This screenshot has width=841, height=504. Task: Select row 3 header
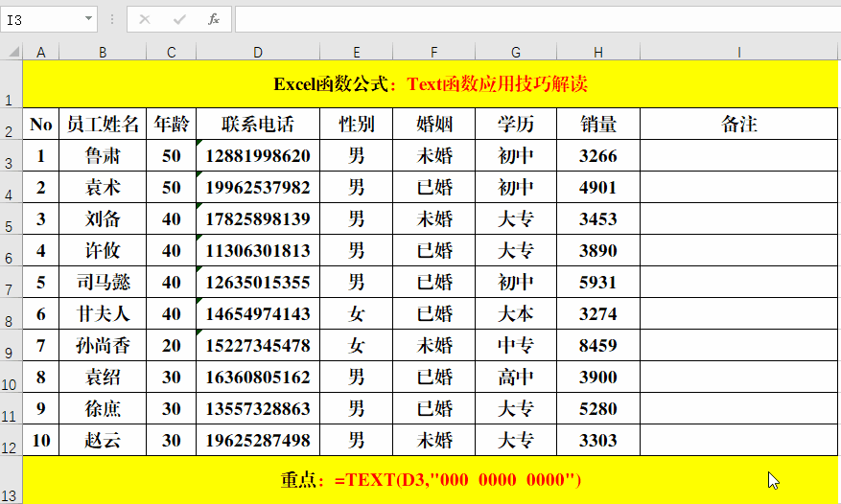click(11, 156)
